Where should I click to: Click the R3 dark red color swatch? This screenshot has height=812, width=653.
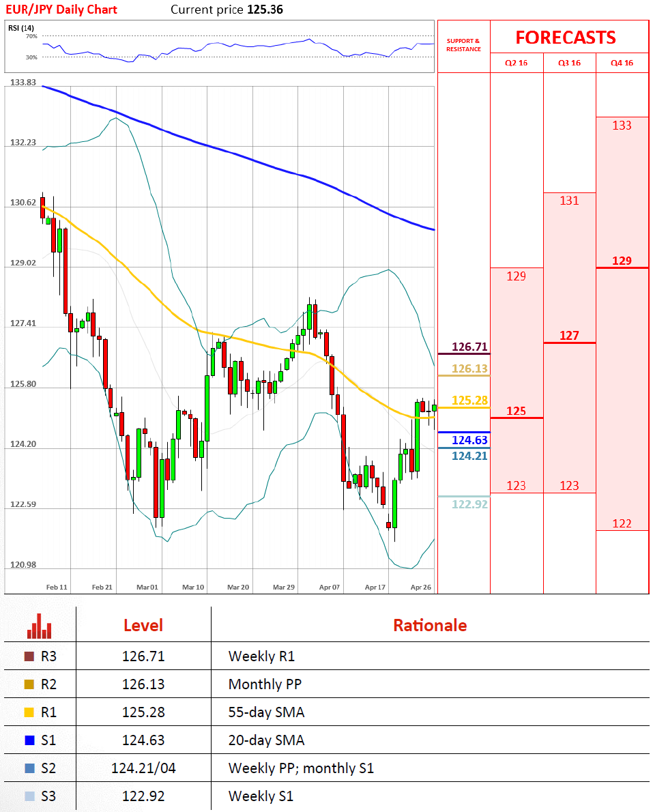pyautogui.click(x=29, y=656)
